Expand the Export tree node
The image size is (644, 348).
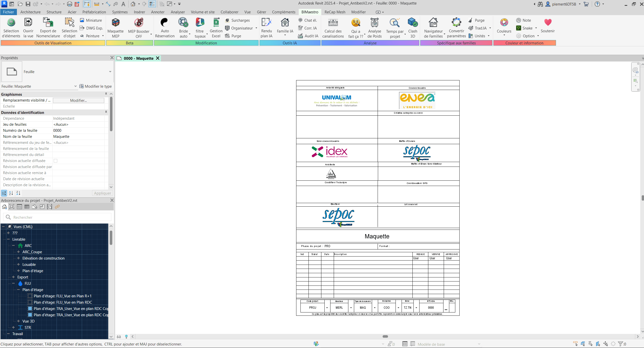pyautogui.click(x=13, y=277)
